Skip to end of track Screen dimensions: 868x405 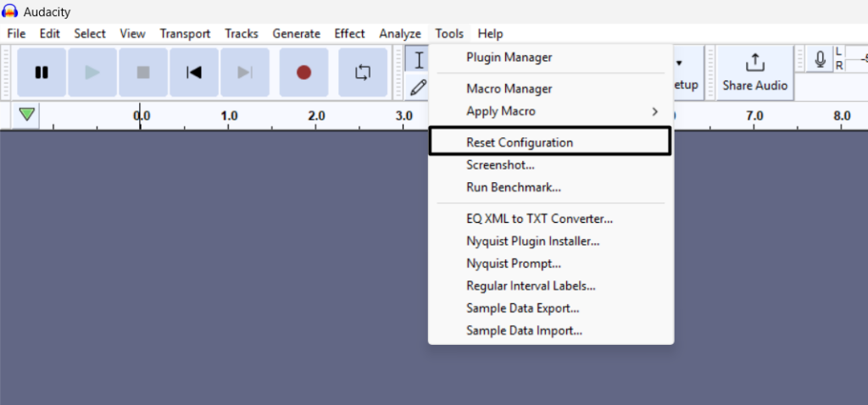coord(245,72)
